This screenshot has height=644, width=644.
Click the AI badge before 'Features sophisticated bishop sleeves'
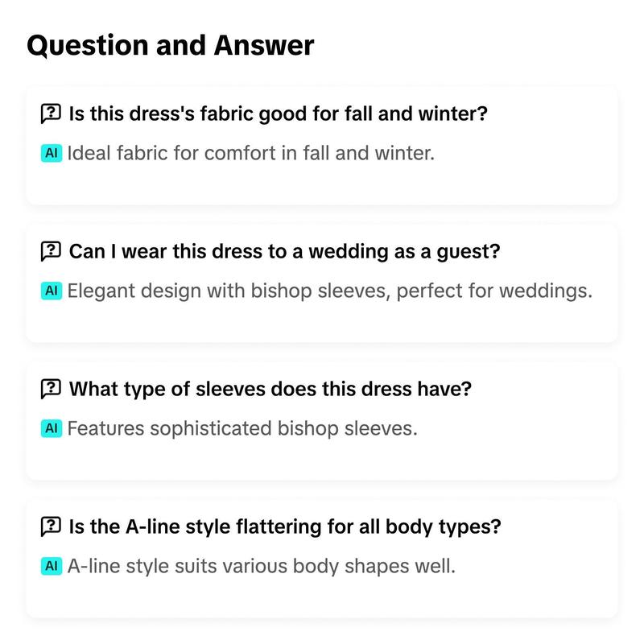click(52, 428)
